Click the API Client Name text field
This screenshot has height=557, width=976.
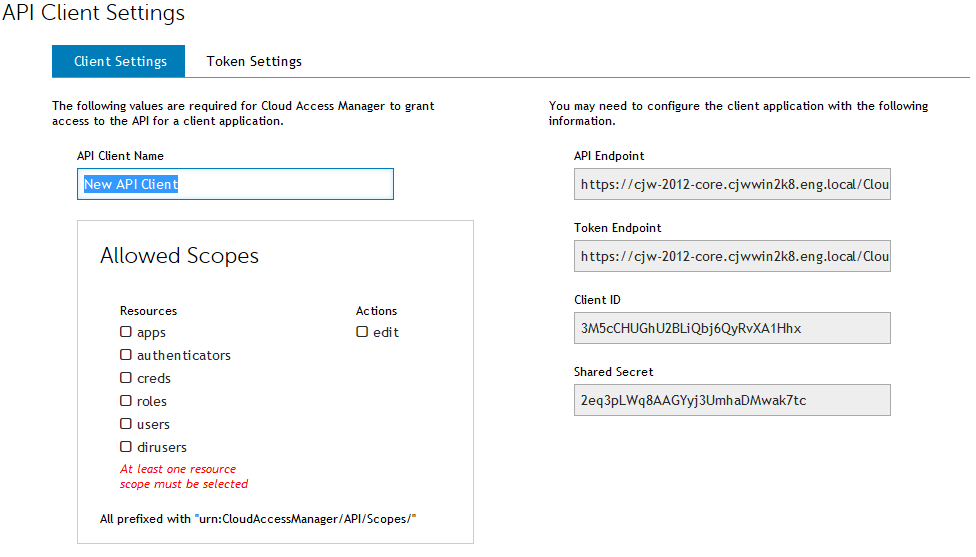click(x=235, y=184)
